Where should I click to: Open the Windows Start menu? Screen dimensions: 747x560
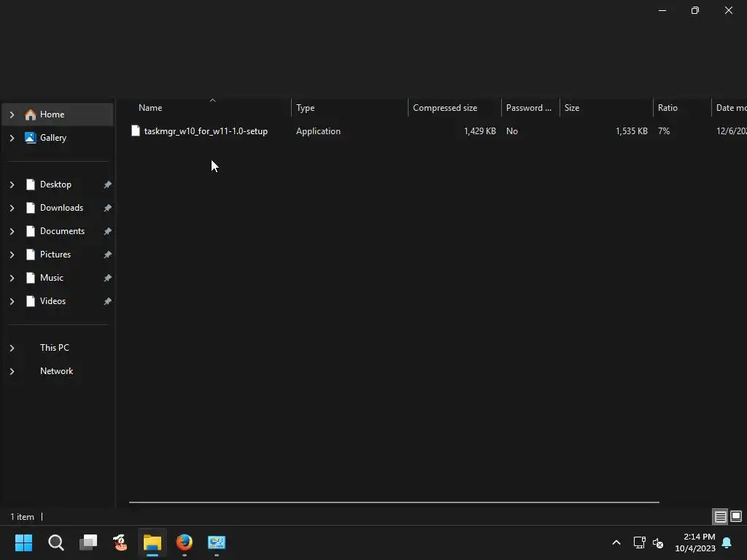point(23,542)
